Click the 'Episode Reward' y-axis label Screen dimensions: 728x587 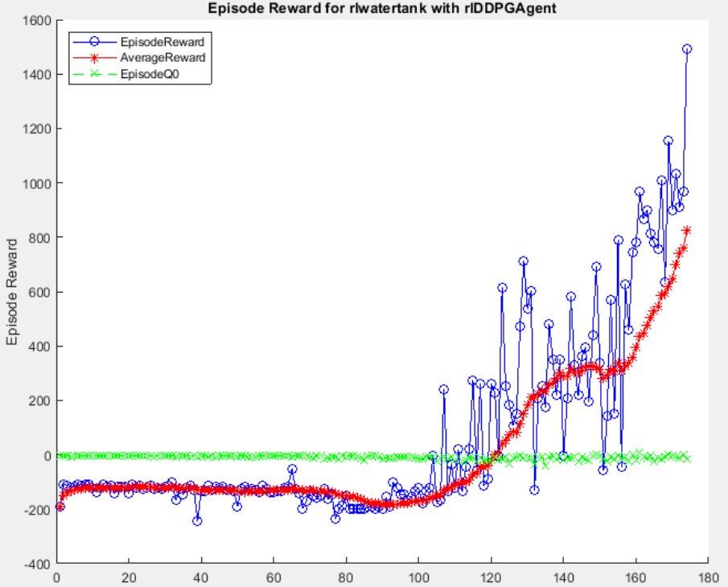pyautogui.click(x=11, y=292)
